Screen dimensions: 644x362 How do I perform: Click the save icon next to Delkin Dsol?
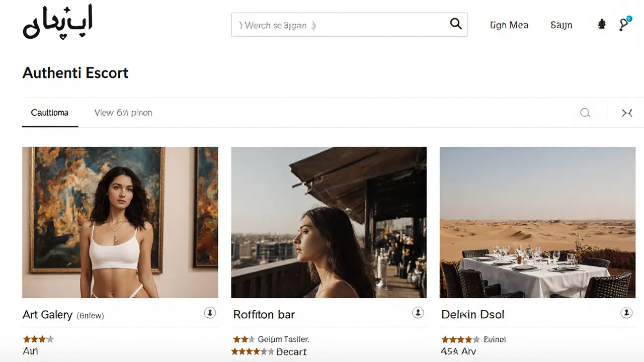point(627,312)
